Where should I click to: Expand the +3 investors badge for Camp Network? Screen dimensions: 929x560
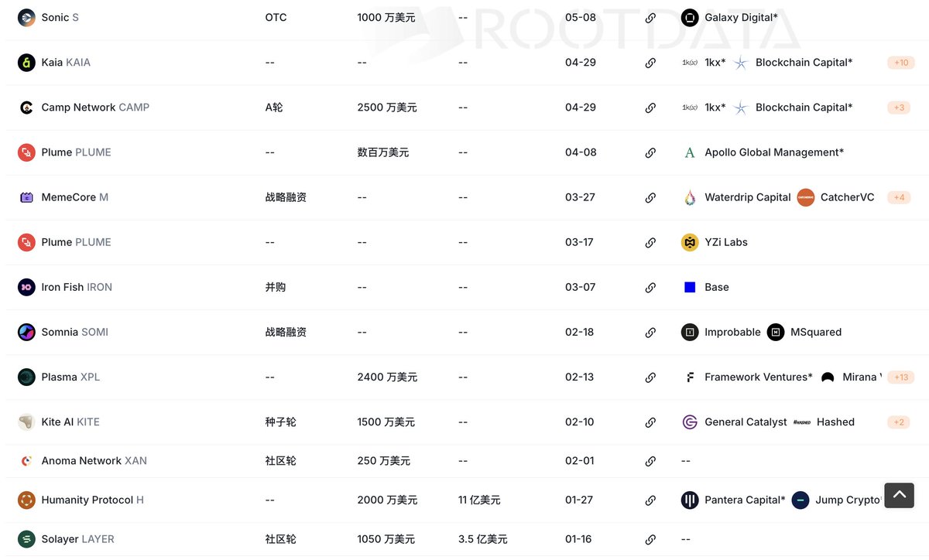(899, 108)
